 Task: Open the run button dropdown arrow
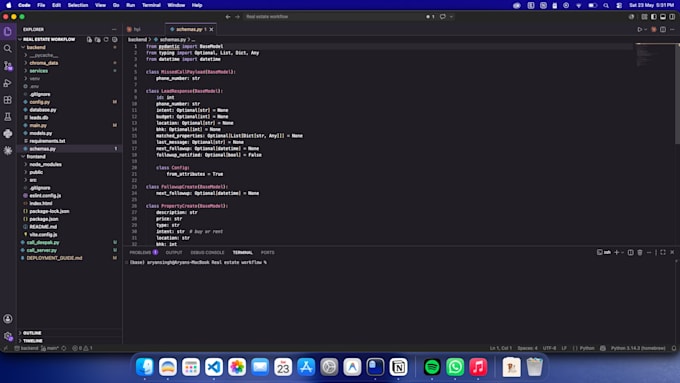(x=646, y=29)
